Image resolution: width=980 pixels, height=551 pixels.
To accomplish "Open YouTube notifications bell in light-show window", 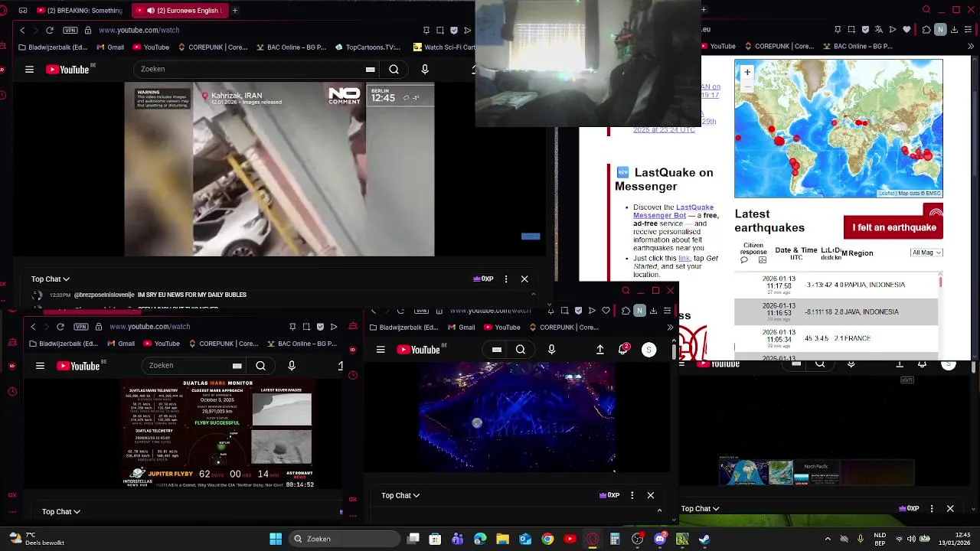I will point(623,350).
